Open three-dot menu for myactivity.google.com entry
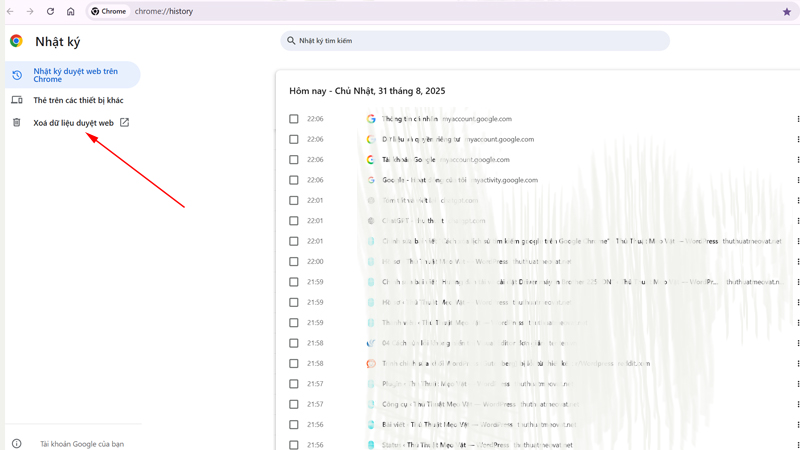The height and width of the screenshot is (450, 800). tap(797, 180)
